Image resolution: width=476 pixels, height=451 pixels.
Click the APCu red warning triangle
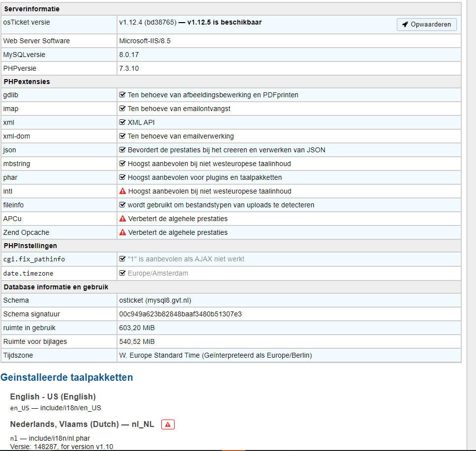coord(122,218)
